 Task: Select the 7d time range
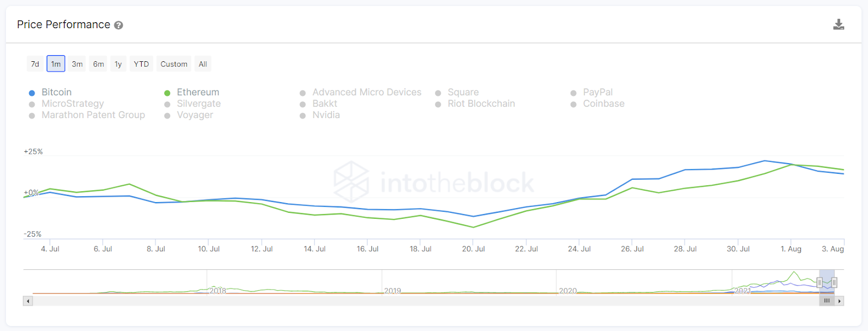click(35, 64)
